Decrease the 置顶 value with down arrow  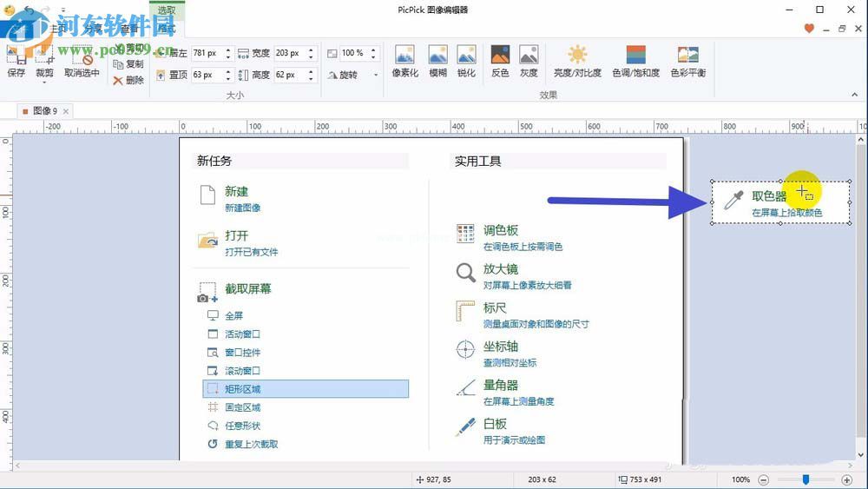click(x=228, y=78)
